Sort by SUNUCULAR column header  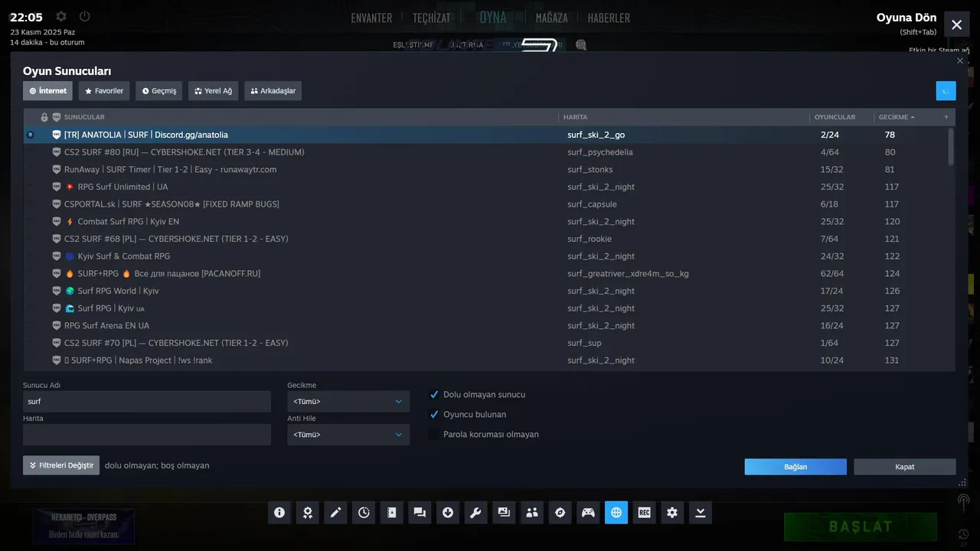coord(84,117)
